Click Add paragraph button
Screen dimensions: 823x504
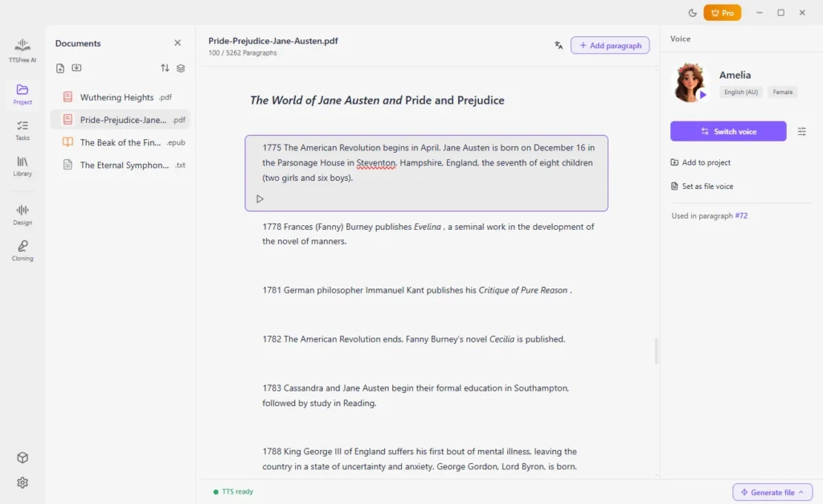point(610,45)
